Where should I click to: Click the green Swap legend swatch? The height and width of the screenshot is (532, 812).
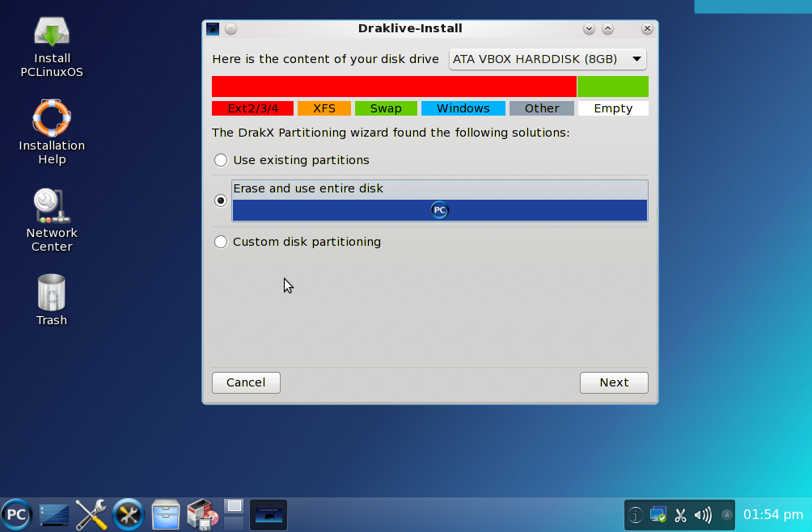click(x=386, y=108)
